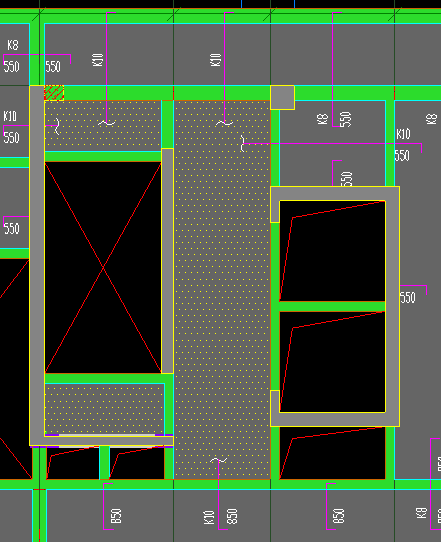This screenshot has width=441, height=542.
Task: Select the dotted slab above the X opening
Action: 103,125
